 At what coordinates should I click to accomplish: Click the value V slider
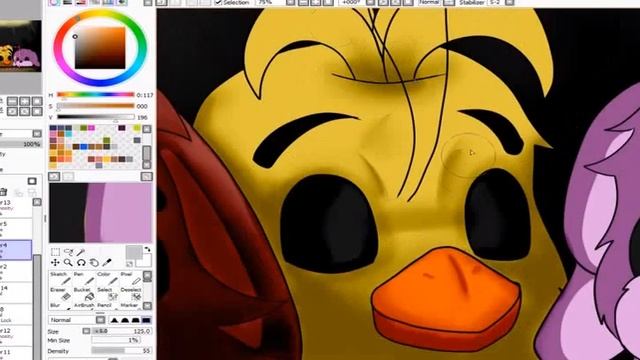coord(96,118)
